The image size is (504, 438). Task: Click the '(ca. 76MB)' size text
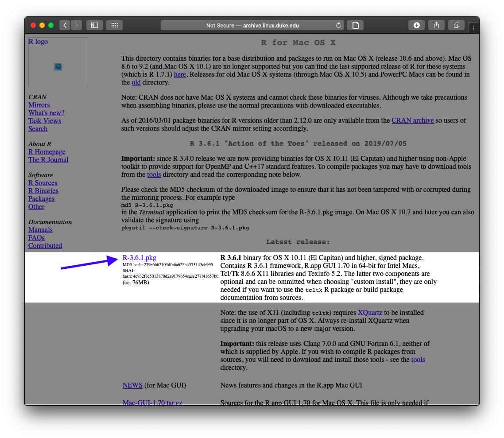pos(136,283)
